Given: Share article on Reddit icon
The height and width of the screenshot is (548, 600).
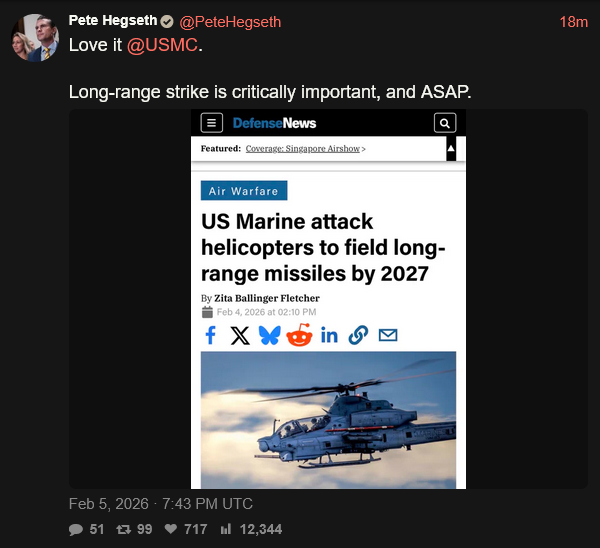Looking at the screenshot, I should pyautogui.click(x=299, y=335).
